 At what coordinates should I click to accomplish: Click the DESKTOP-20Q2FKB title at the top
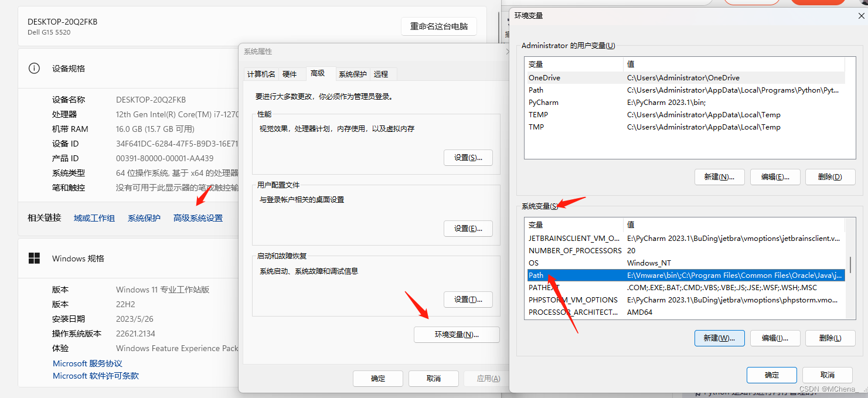(62, 22)
